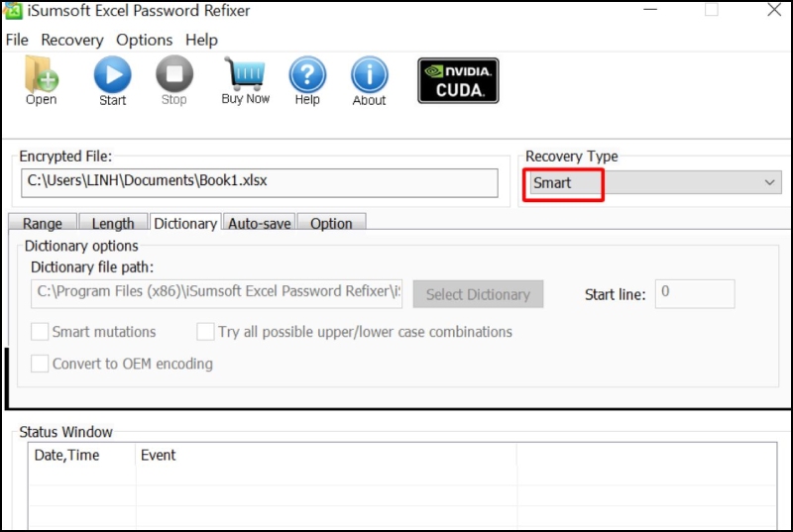Click the About info icon

tap(369, 76)
